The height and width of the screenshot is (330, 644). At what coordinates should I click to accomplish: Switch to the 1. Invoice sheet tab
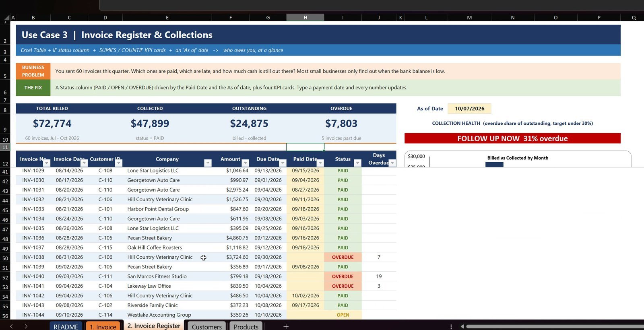103,326
